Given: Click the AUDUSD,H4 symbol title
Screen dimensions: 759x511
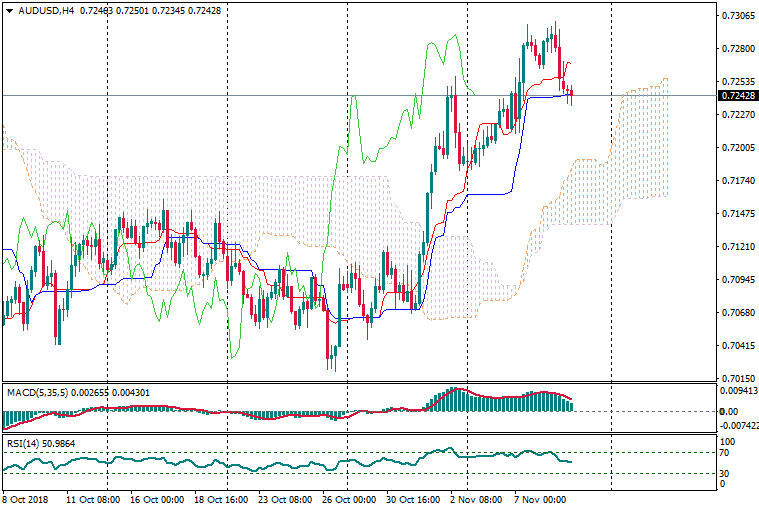Looking at the screenshot, I should (x=46, y=11).
